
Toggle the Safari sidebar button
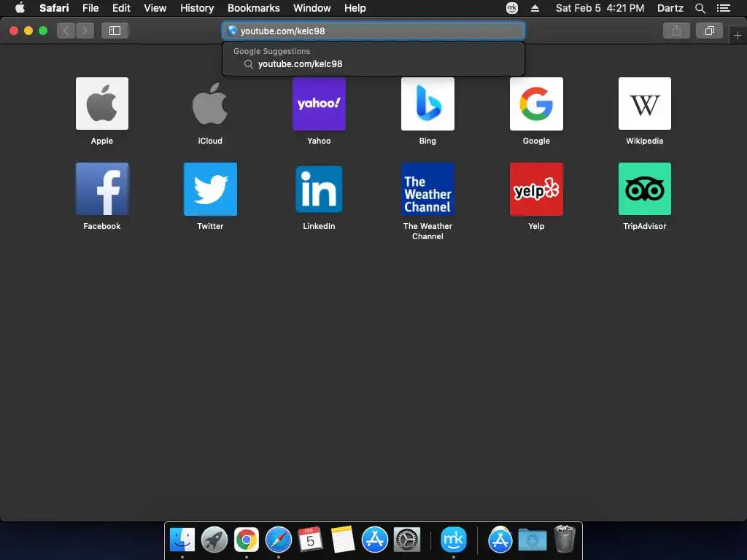(x=115, y=31)
